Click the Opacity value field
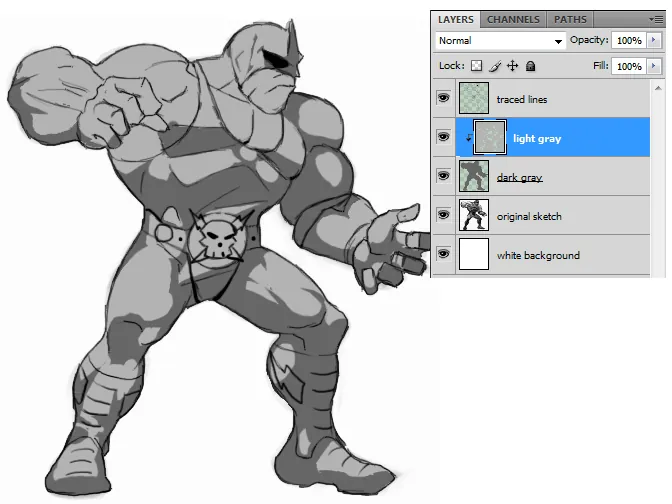This screenshot has height=504, width=672. click(629, 41)
